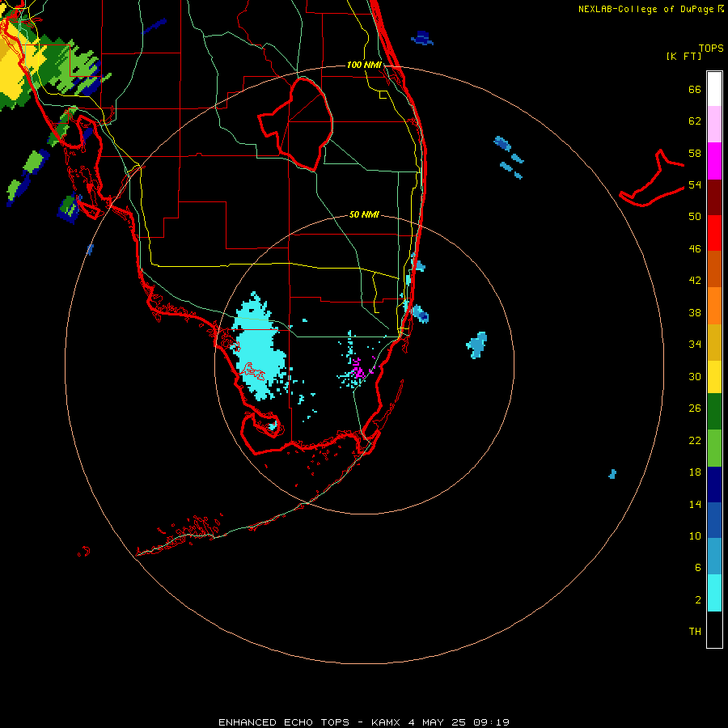The width and height of the screenshot is (728, 728).
Task: Click the large cyan echo area over southwest Florida
Action: click(256, 348)
